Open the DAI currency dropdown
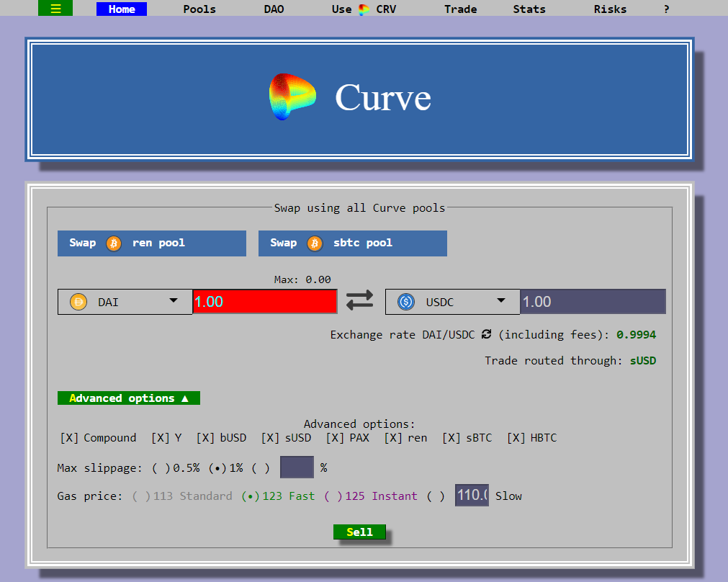The image size is (728, 582). (125, 302)
